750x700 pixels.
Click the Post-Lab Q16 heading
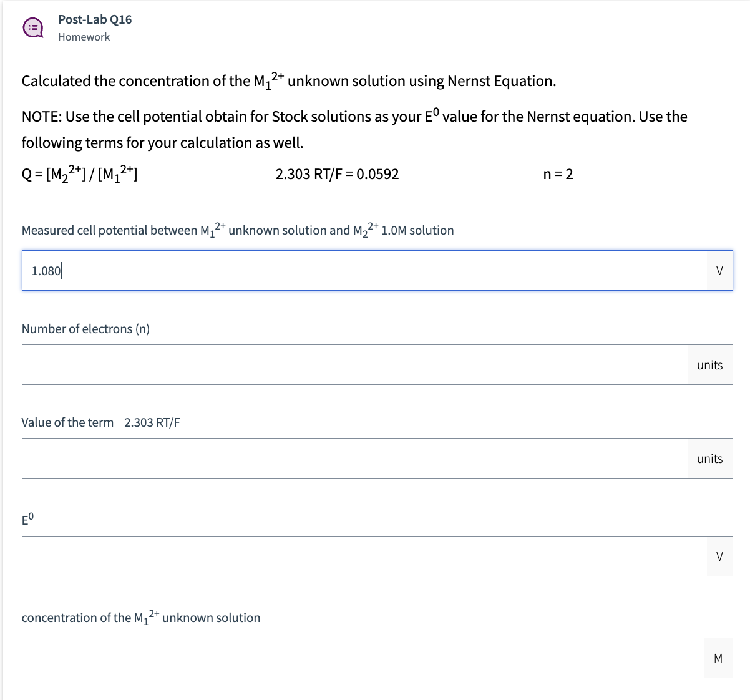point(94,19)
